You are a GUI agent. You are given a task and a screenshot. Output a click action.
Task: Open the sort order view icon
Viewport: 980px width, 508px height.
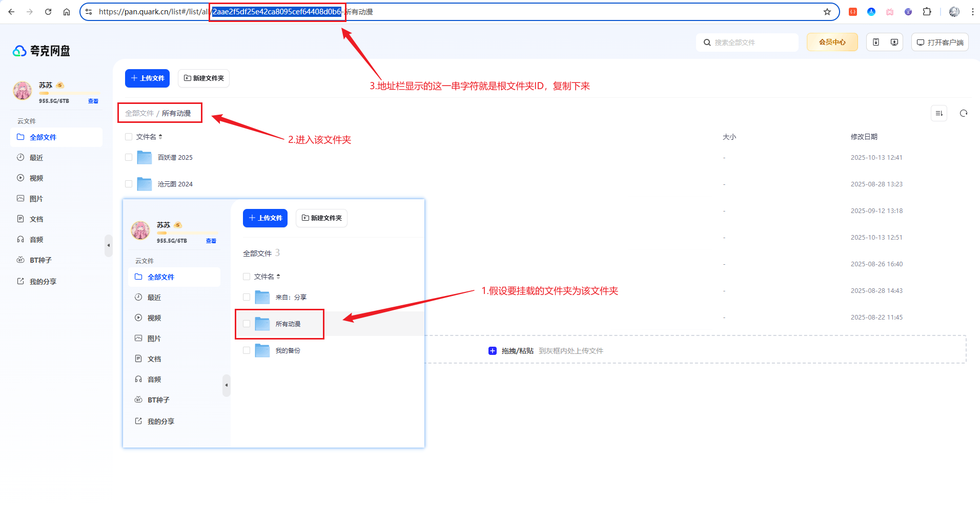(938, 113)
